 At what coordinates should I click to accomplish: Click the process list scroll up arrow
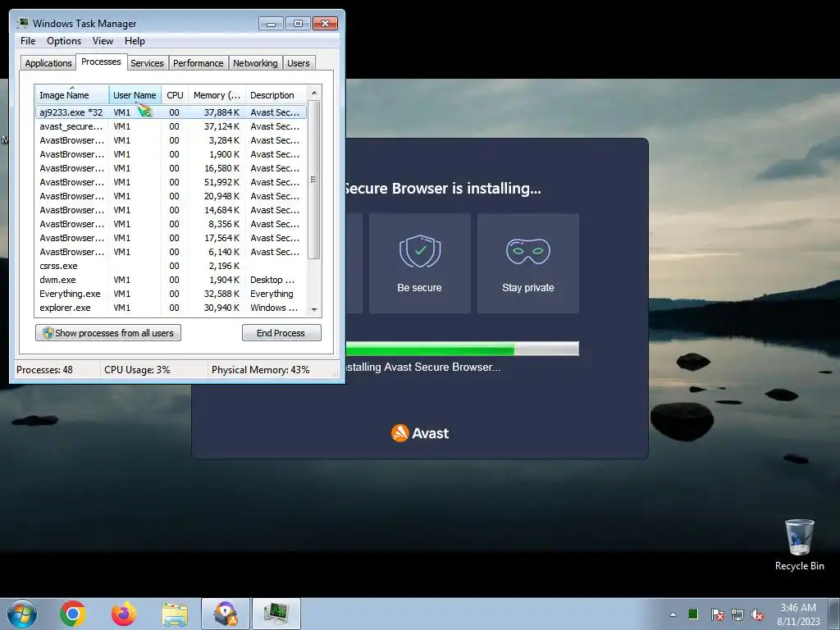coord(314,93)
